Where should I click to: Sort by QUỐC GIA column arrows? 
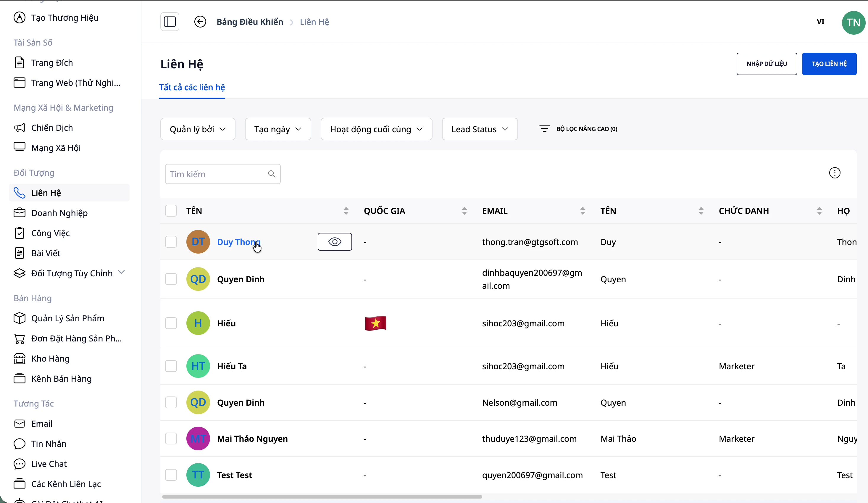(x=464, y=211)
